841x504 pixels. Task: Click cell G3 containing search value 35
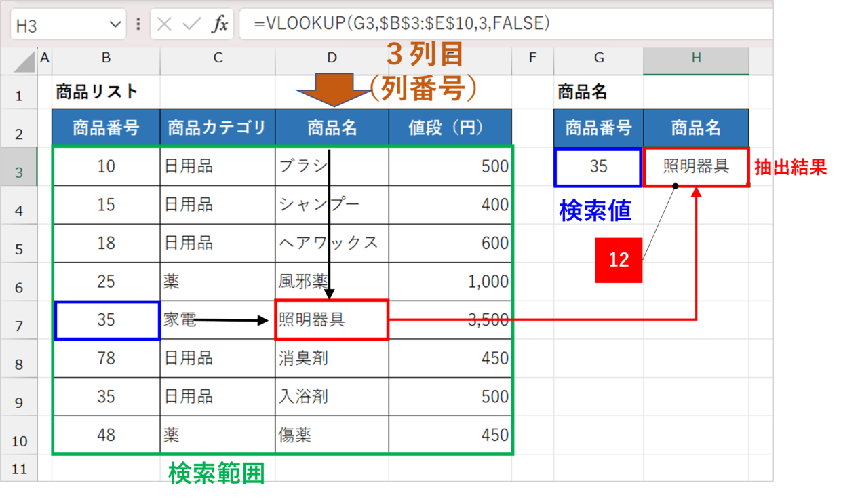(598, 167)
